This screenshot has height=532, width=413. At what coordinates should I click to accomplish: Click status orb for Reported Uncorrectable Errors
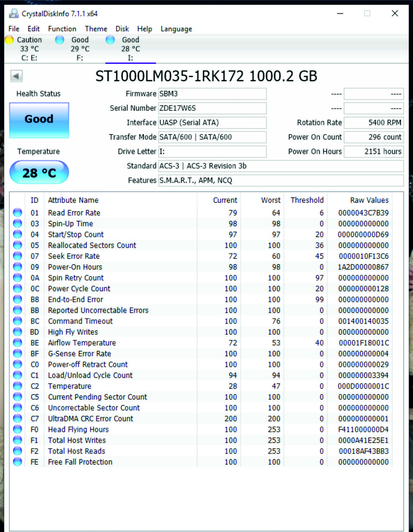coord(18,310)
